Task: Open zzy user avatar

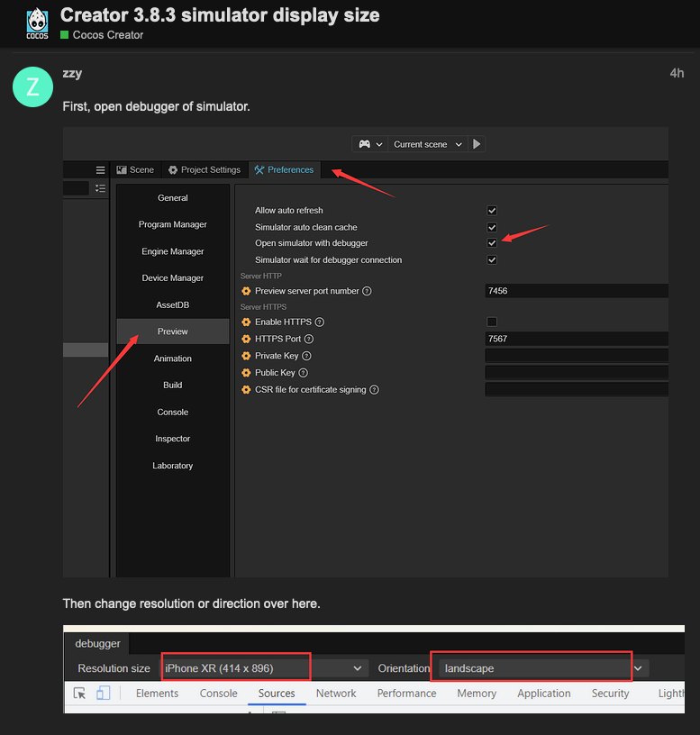Action: pos(32,87)
